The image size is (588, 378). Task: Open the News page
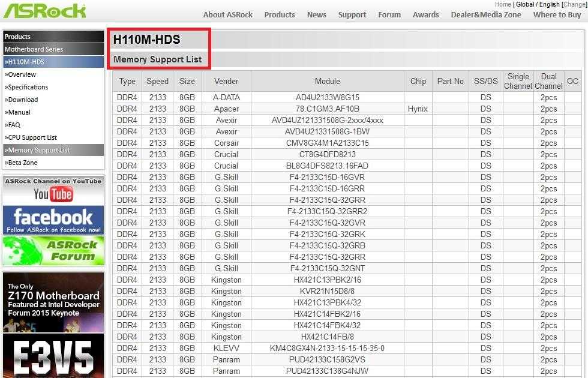point(317,15)
